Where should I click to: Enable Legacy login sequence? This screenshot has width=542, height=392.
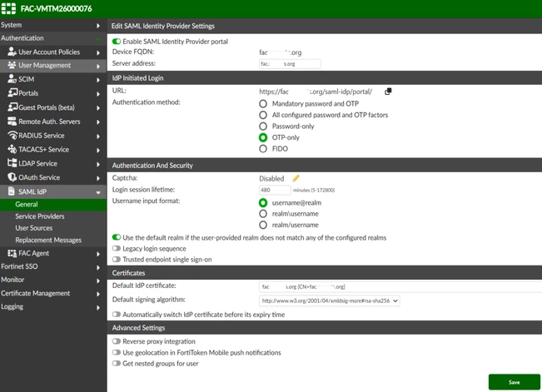pyautogui.click(x=117, y=249)
